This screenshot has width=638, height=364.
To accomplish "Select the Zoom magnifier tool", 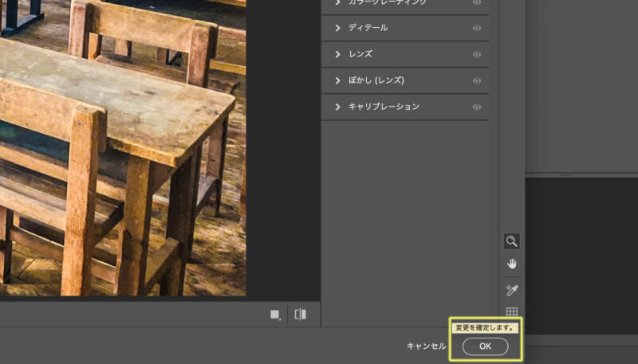I will click(511, 241).
